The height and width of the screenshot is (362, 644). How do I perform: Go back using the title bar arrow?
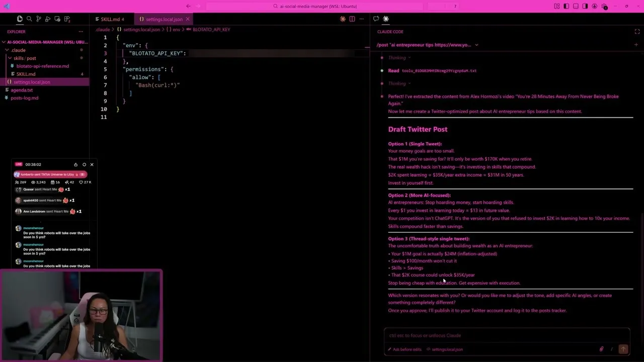tap(188, 6)
